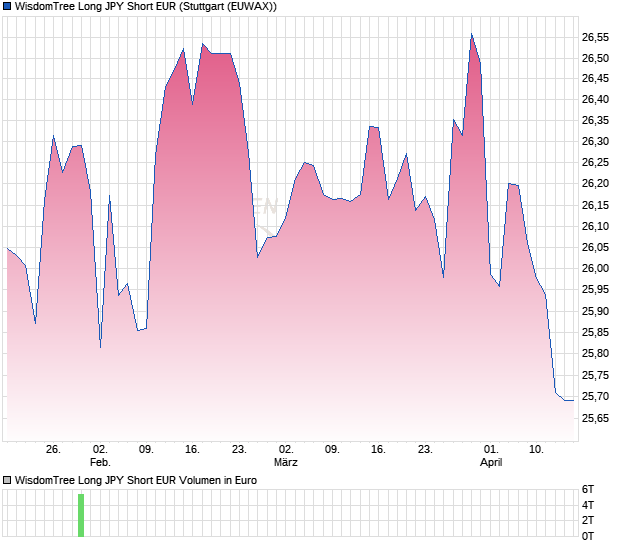Viewport: 620px width, 546px height.
Task: Click the price axis label 25,65
Action: [x=595, y=418]
